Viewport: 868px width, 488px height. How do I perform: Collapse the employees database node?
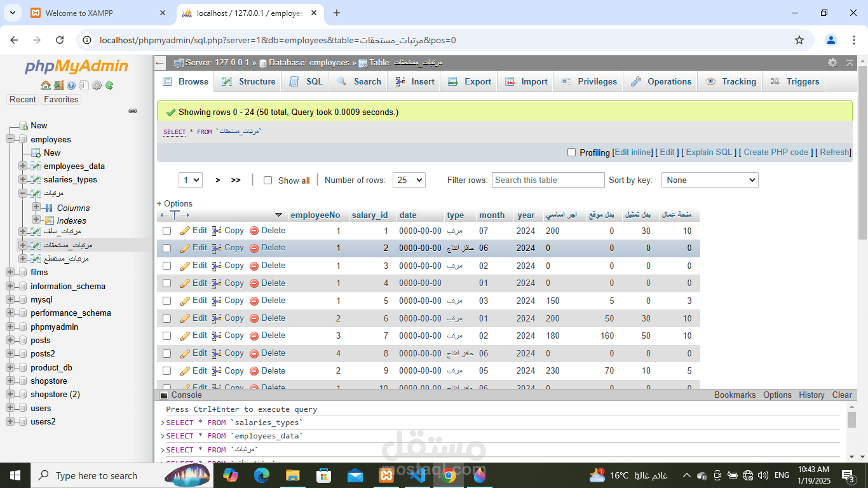point(10,139)
